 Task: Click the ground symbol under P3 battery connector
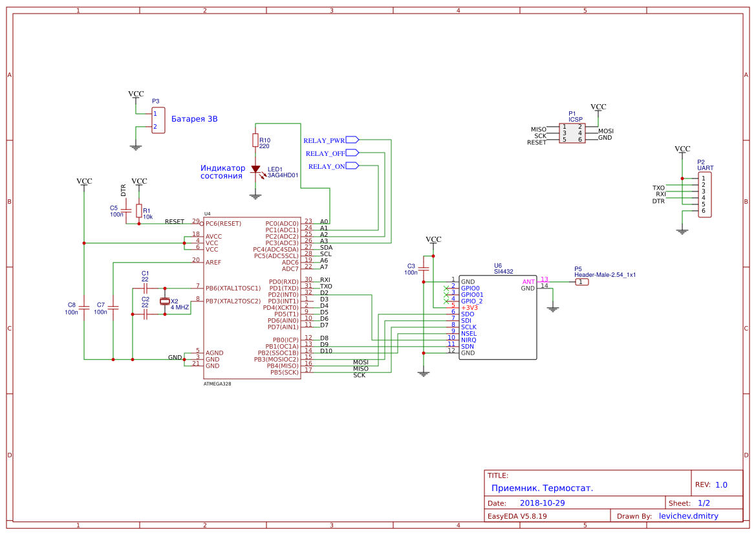point(135,147)
